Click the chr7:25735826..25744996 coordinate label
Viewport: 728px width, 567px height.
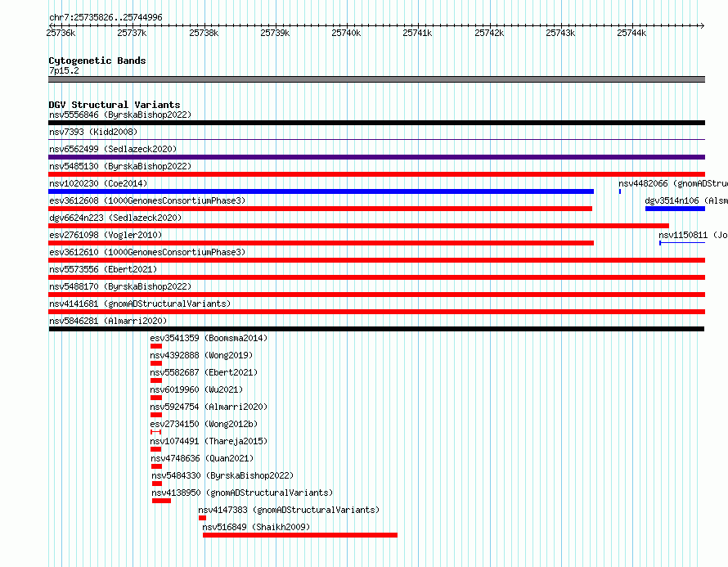106,17
